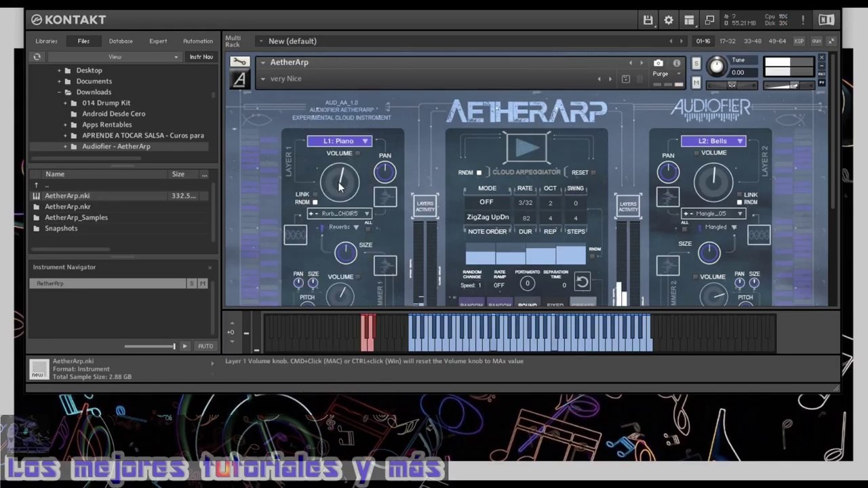Click the minimized view window icon in header
The height and width of the screenshot is (488, 868).
(x=709, y=20)
